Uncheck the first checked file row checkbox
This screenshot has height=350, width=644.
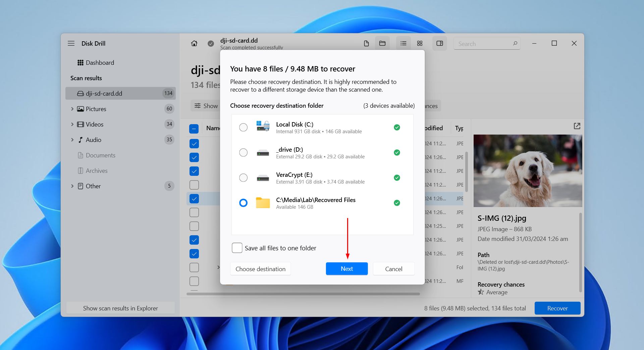click(194, 144)
